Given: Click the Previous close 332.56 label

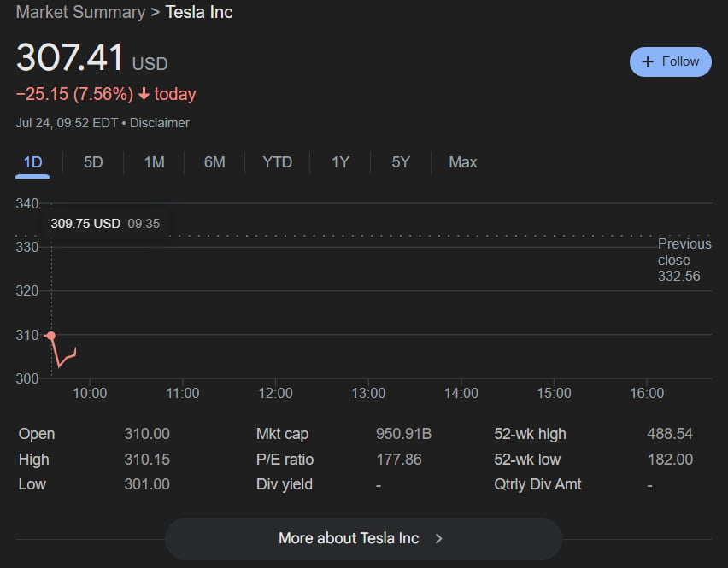Looking at the screenshot, I should point(684,260).
